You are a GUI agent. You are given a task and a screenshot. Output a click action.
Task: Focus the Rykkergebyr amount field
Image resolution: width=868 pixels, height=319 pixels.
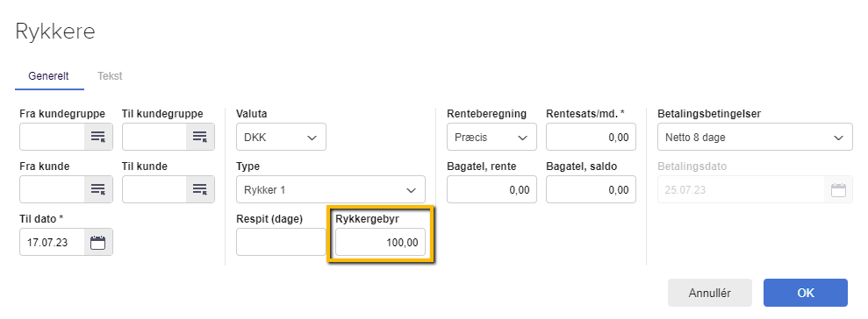click(380, 242)
